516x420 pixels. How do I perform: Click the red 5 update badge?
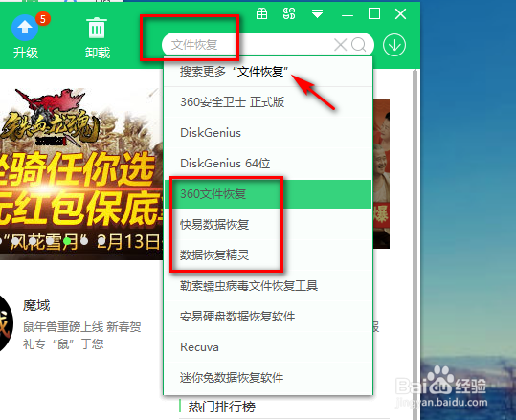[x=43, y=19]
